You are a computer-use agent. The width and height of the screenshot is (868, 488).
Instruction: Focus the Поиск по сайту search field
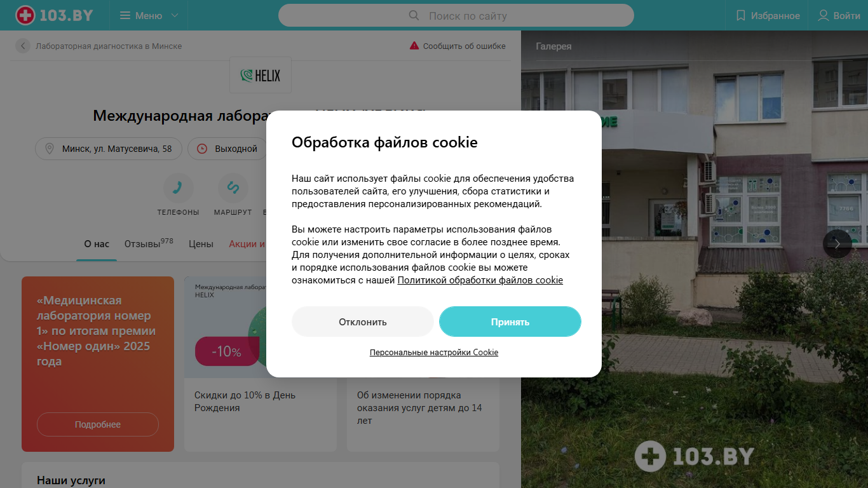pos(456,15)
